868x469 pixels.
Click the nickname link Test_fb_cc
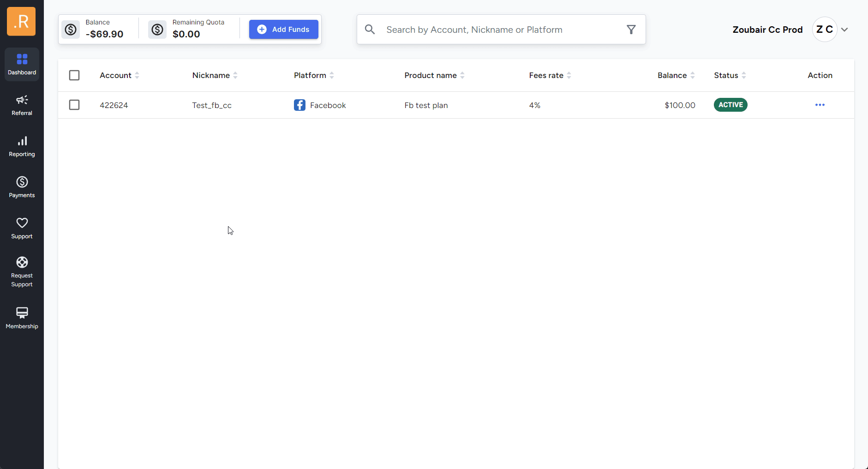click(212, 105)
